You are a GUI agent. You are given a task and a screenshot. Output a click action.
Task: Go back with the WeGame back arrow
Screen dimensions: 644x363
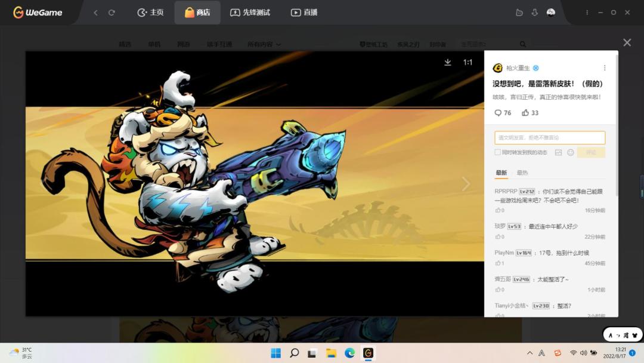click(x=95, y=13)
